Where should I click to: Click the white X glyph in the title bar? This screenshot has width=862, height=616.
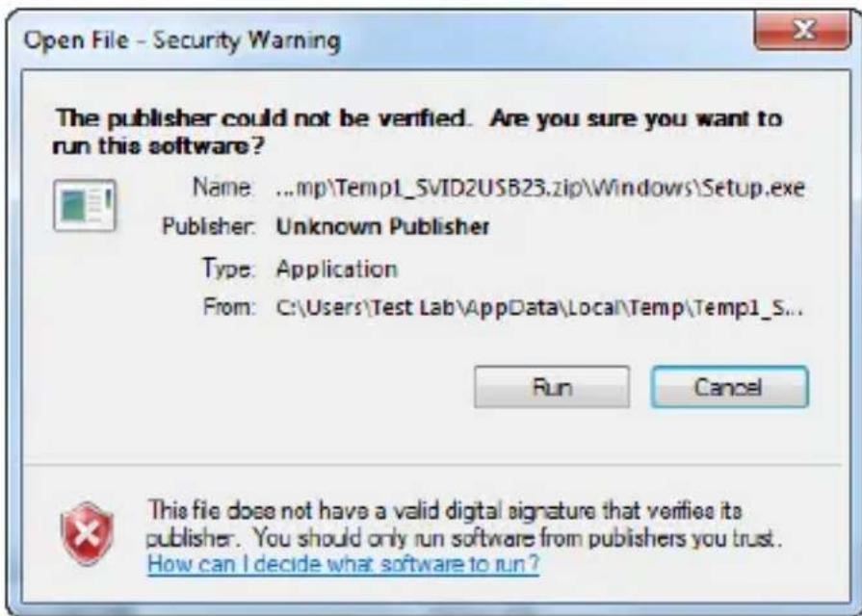point(804,30)
